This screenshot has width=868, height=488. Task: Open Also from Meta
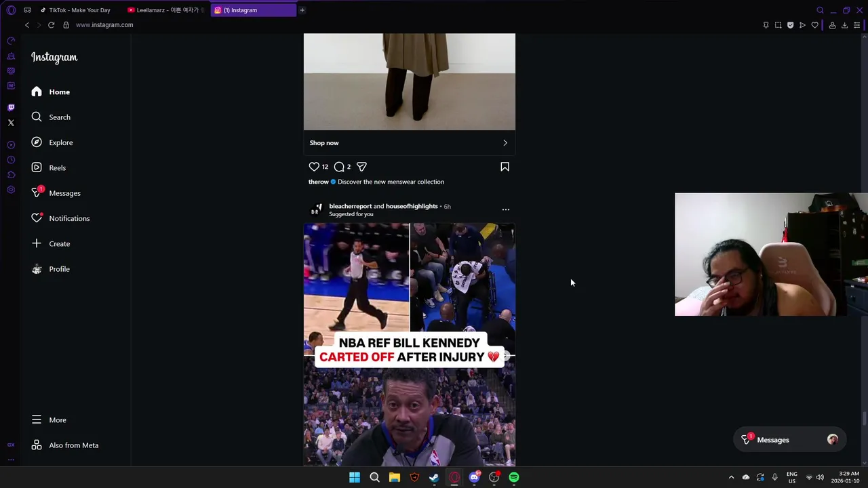coord(64,445)
